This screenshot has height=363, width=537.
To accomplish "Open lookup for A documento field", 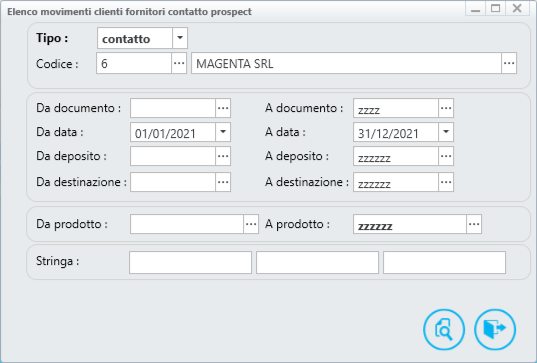I will [446, 108].
